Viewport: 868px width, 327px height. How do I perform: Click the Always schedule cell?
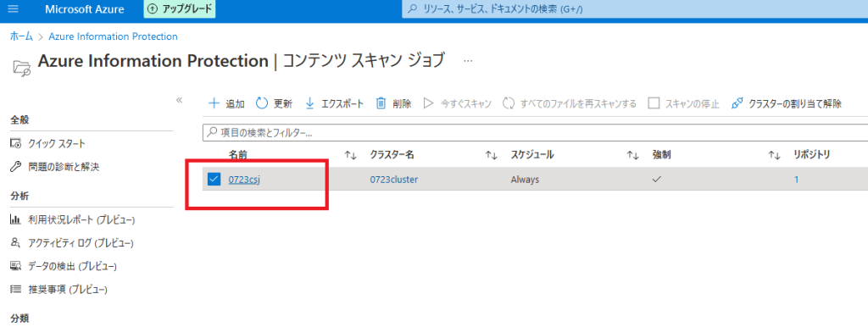click(x=525, y=180)
